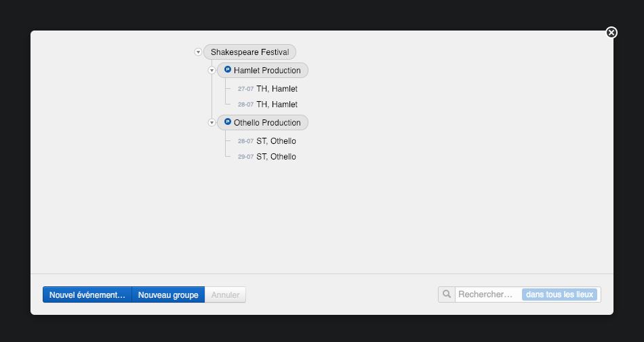Select the Shakespeare Festival group label

point(250,52)
